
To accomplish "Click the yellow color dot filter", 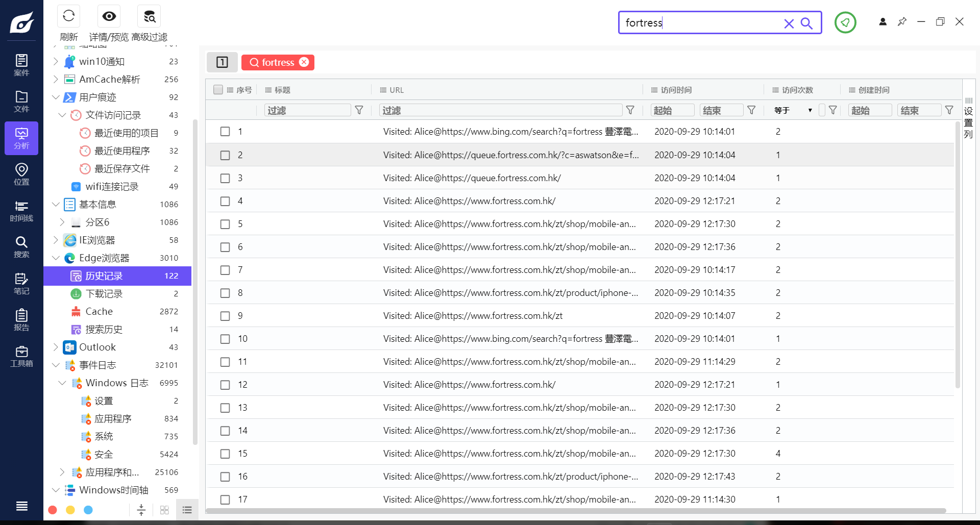I will click(70, 510).
